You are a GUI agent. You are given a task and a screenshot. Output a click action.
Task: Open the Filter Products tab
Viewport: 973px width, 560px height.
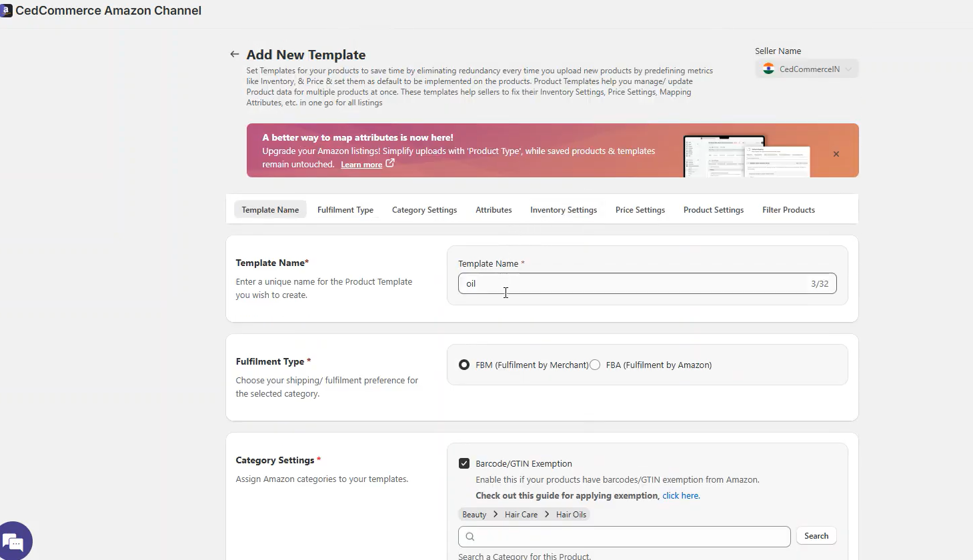click(788, 209)
